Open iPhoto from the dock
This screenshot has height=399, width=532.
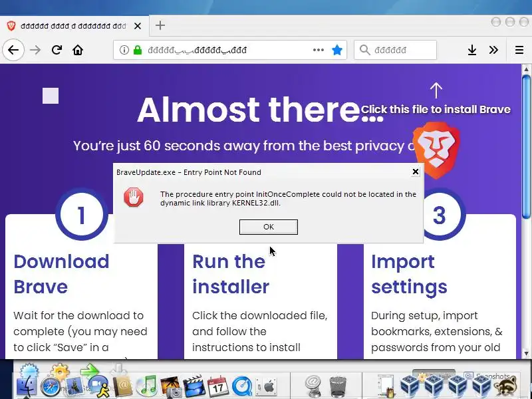tap(171, 386)
